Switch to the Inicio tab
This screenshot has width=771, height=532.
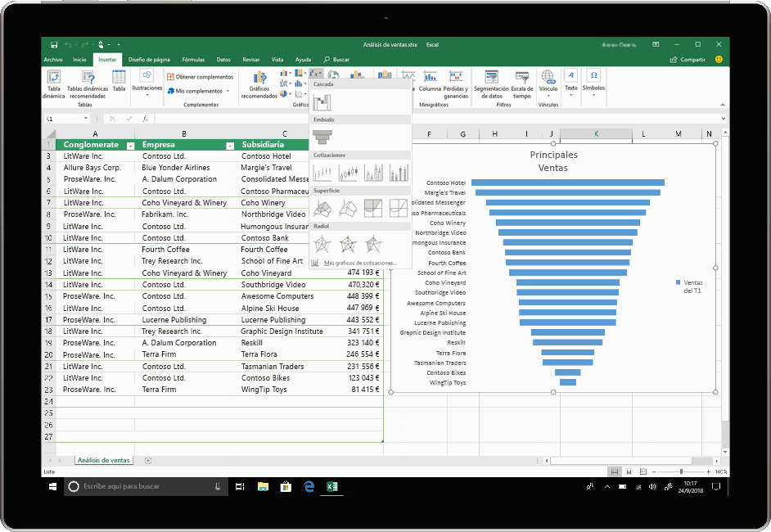[x=79, y=60]
